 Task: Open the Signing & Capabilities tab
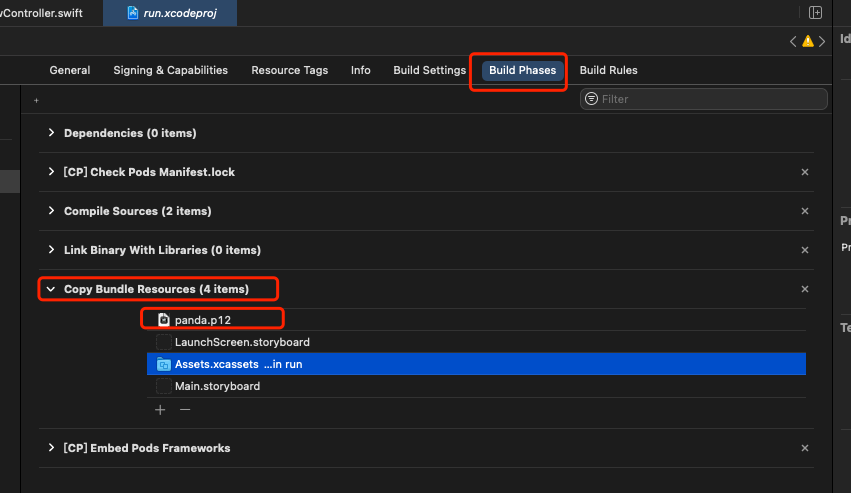click(170, 70)
